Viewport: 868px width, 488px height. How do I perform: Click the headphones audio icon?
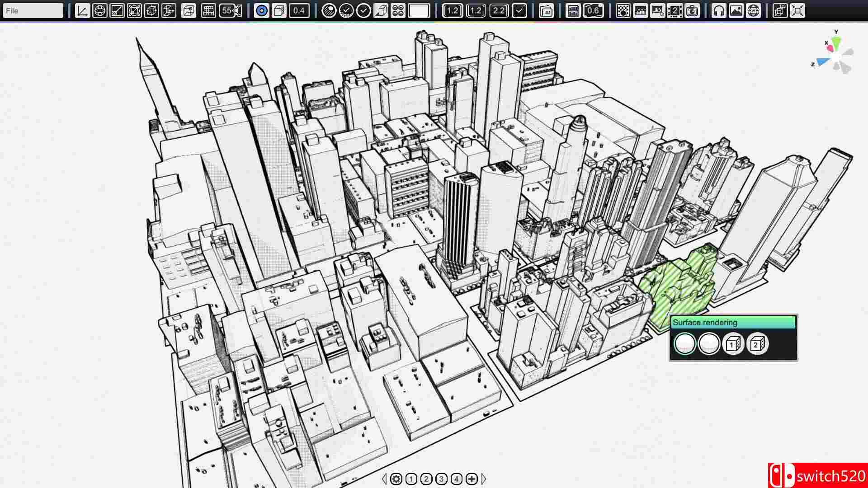click(x=718, y=10)
